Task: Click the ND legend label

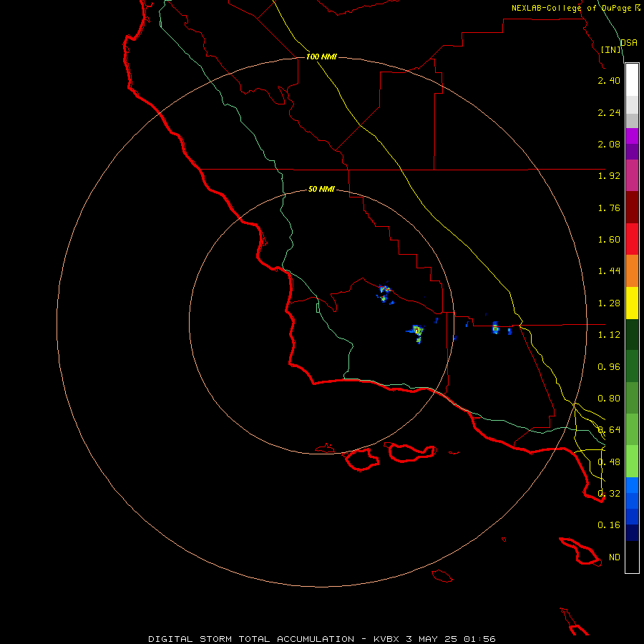Action: pyautogui.click(x=615, y=557)
